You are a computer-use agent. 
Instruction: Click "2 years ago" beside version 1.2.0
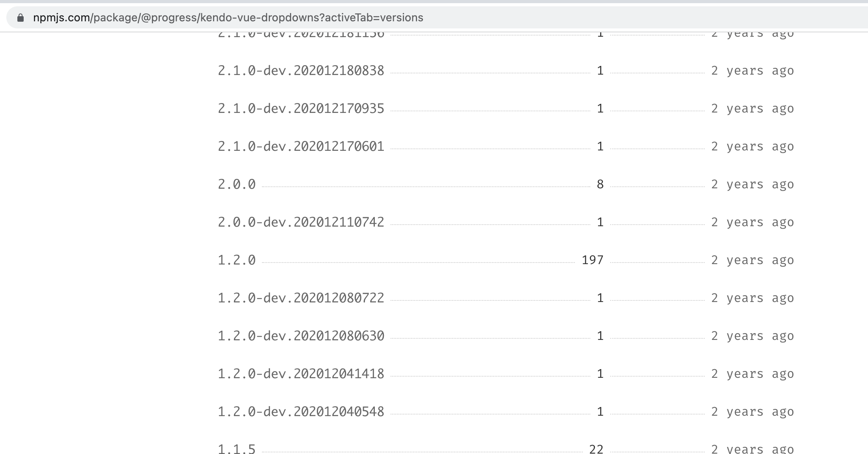click(752, 260)
